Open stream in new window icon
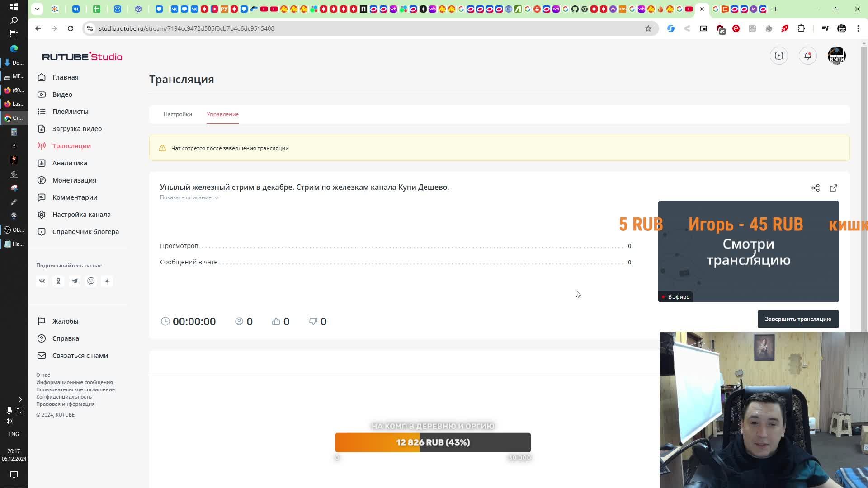Screen dimensions: 868x488 (x=833, y=188)
